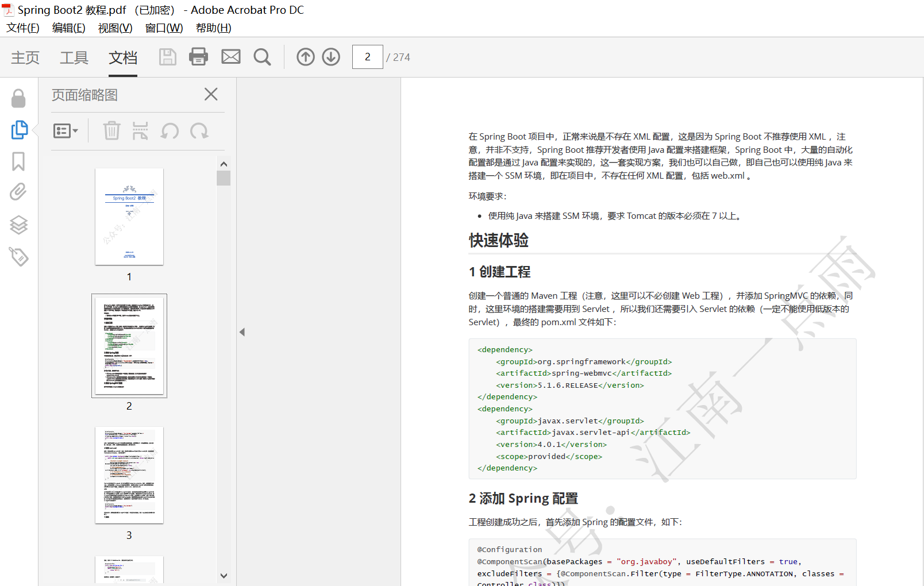The height and width of the screenshot is (586, 924).
Task: Open the layers panel icon
Action: click(x=18, y=225)
